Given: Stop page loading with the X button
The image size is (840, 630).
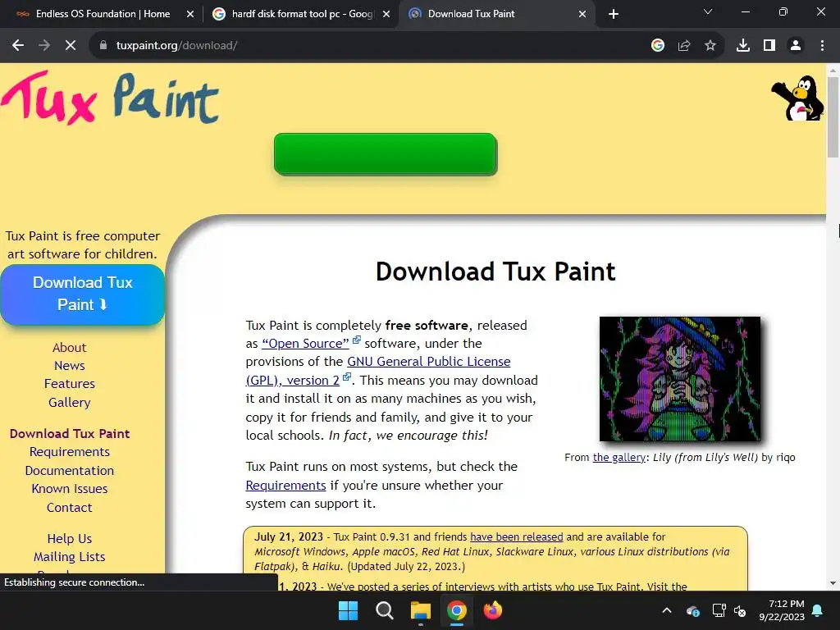Looking at the screenshot, I should click(71, 46).
